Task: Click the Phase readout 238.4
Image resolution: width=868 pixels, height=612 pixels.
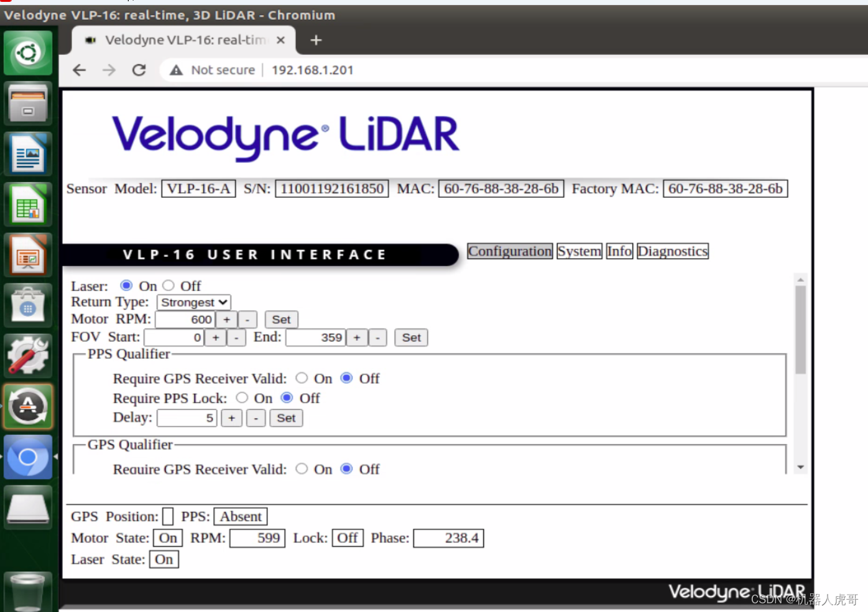Action: [x=448, y=538]
